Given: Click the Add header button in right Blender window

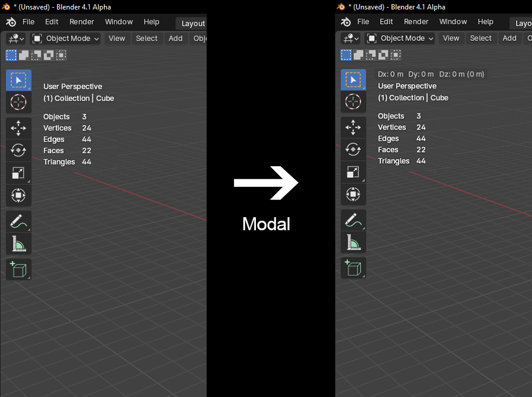Looking at the screenshot, I should [x=509, y=39].
